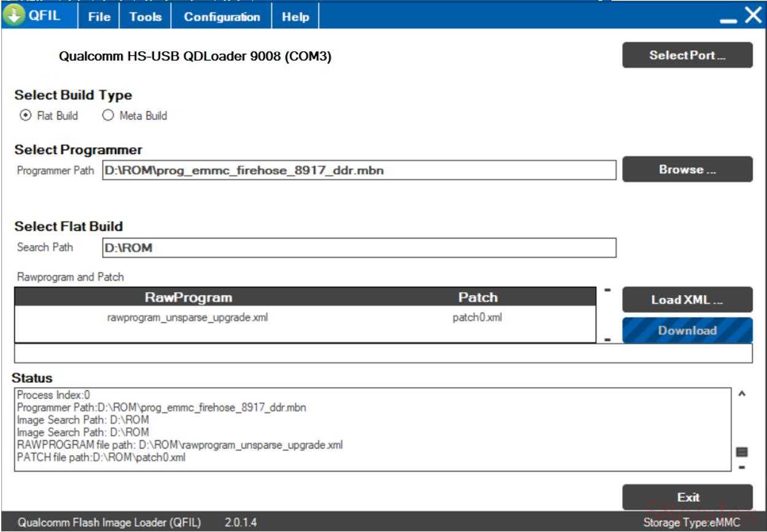Start flashing with the Download button
Viewport: 767px width, 532px height.
(x=687, y=330)
